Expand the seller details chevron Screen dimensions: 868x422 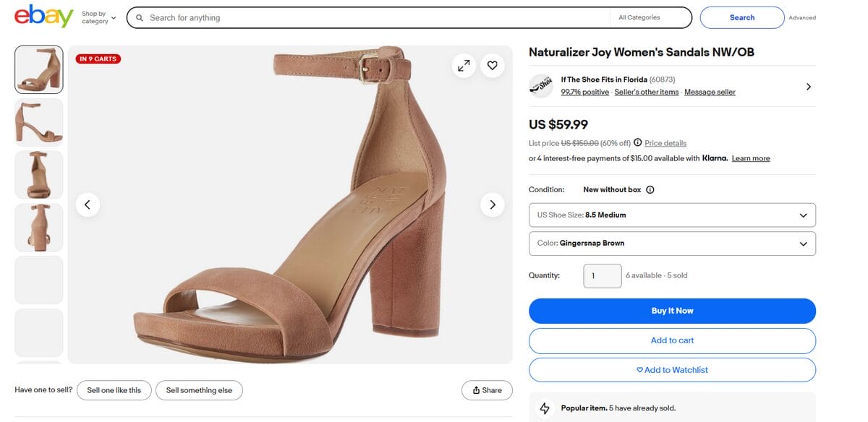(809, 86)
